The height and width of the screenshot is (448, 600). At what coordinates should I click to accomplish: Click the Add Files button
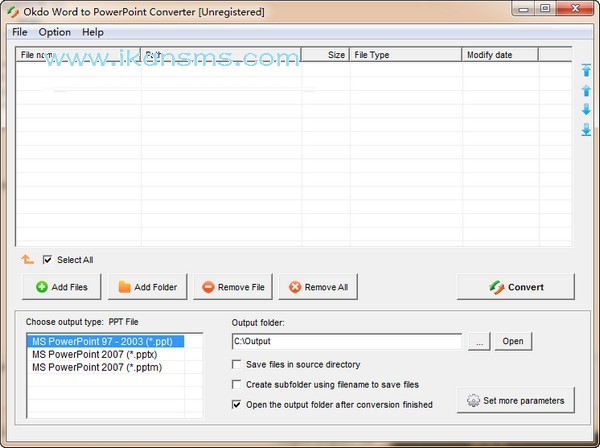point(62,287)
